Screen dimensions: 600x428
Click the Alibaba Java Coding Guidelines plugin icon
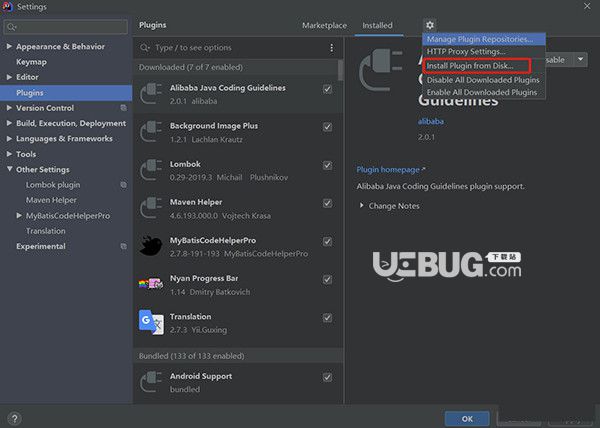point(151,94)
